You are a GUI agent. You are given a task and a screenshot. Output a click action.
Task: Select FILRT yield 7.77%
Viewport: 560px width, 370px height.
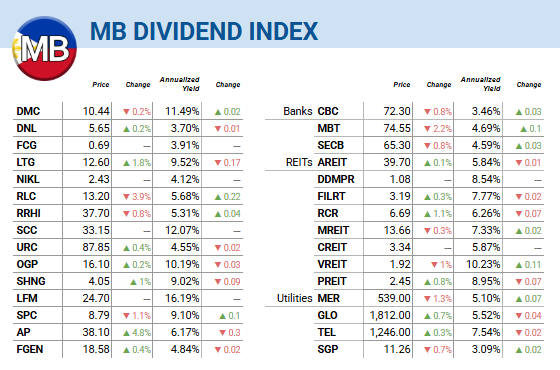(486, 196)
